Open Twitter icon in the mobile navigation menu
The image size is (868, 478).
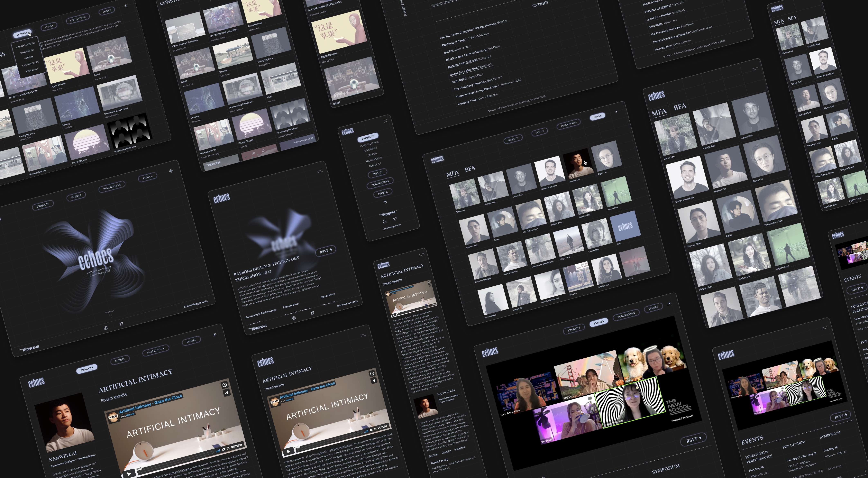click(395, 219)
